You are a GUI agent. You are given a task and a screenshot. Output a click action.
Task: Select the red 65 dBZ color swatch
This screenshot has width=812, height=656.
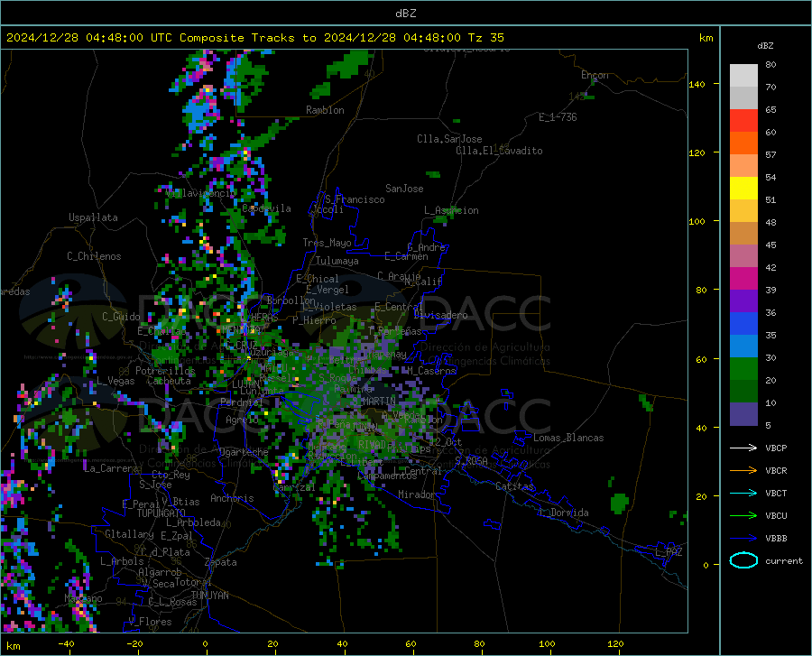[743, 121]
